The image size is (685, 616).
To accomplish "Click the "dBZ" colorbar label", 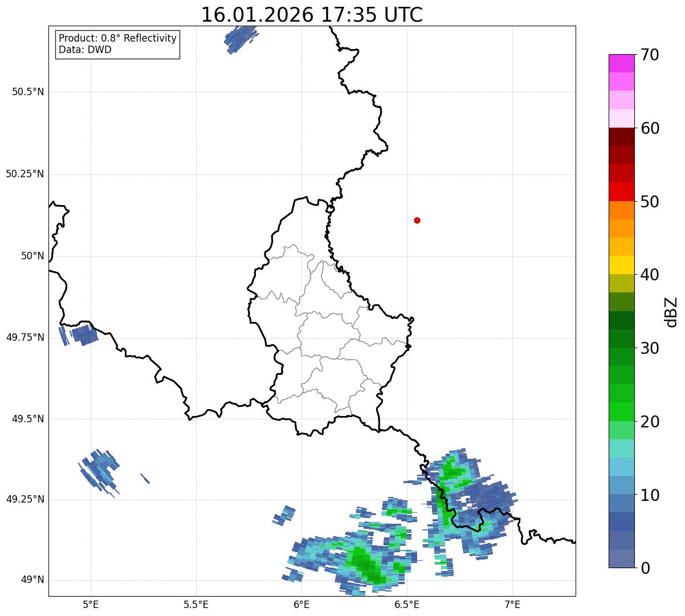I will pos(671,311).
